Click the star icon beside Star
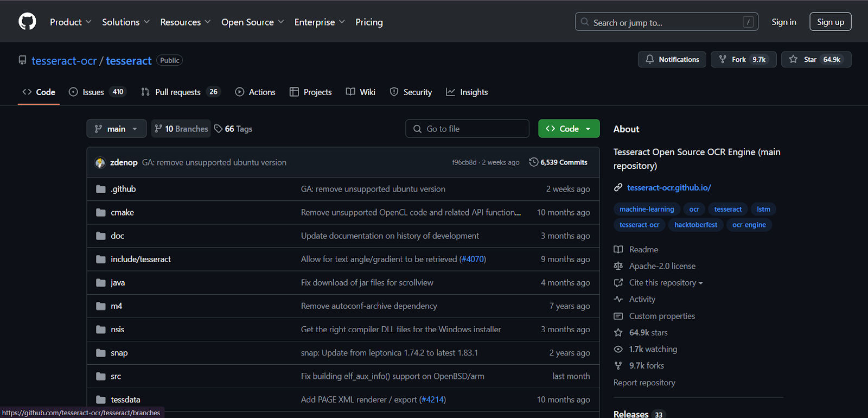Screen dimensions: 868x418 [x=793, y=60]
